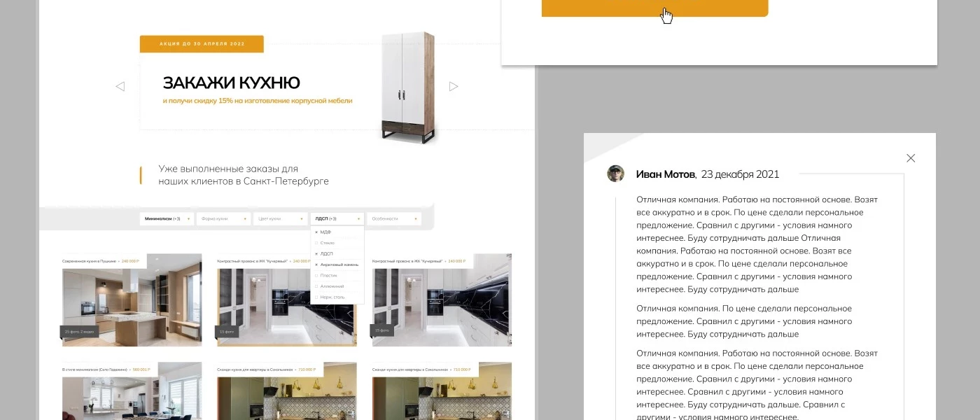Check the Стекло material option
Image resolution: width=980 pixels, height=420 pixels.
coord(316,243)
